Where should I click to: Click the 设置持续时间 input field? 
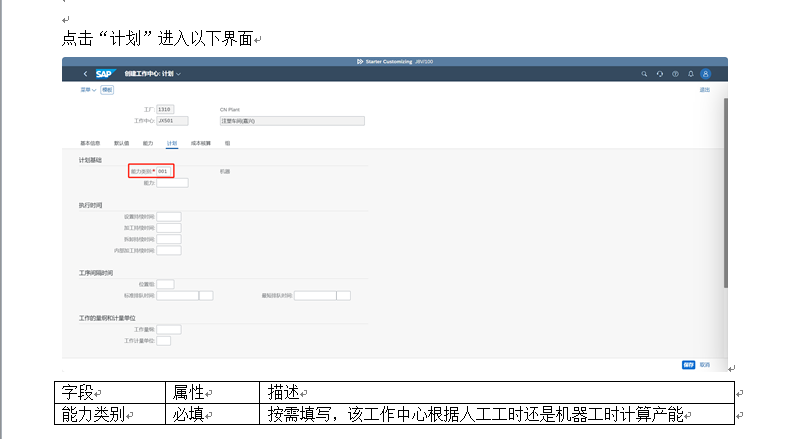point(169,216)
